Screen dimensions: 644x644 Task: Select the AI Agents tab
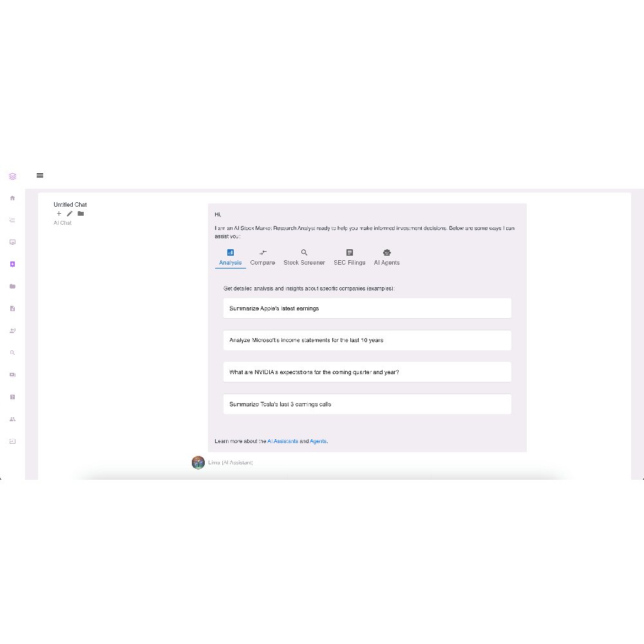pos(386,257)
